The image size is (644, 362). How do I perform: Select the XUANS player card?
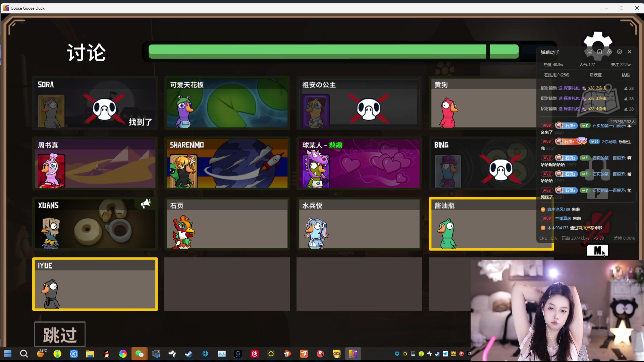(x=95, y=224)
